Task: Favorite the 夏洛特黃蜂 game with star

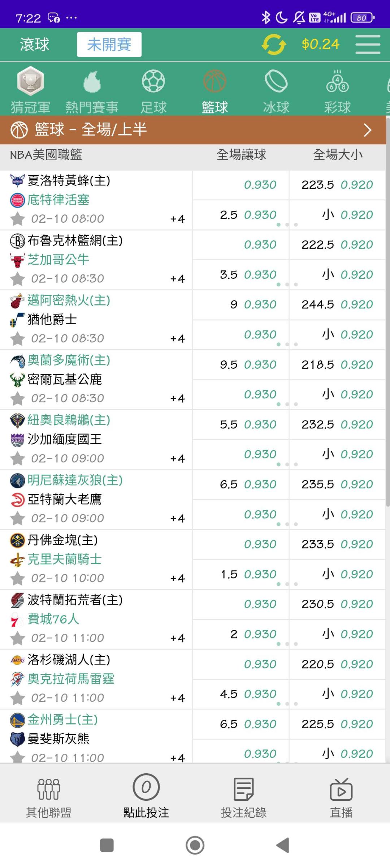Action: coord(17,219)
